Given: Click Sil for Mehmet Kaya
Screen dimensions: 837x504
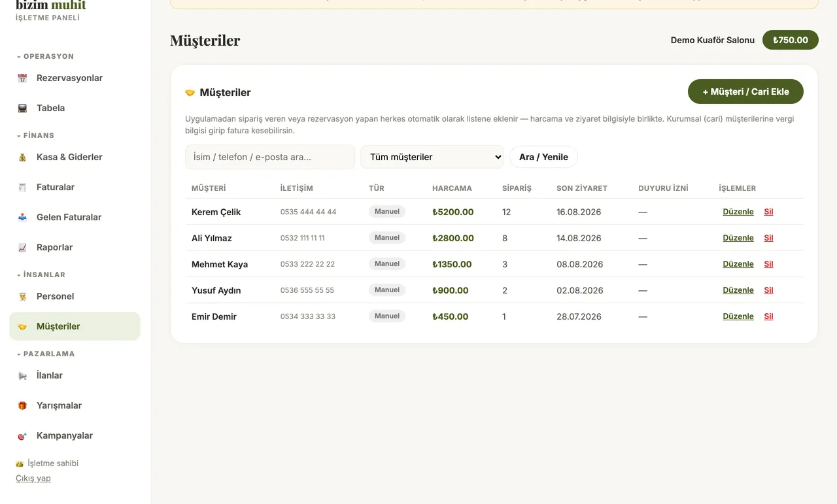Looking at the screenshot, I should (x=768, y=264).
